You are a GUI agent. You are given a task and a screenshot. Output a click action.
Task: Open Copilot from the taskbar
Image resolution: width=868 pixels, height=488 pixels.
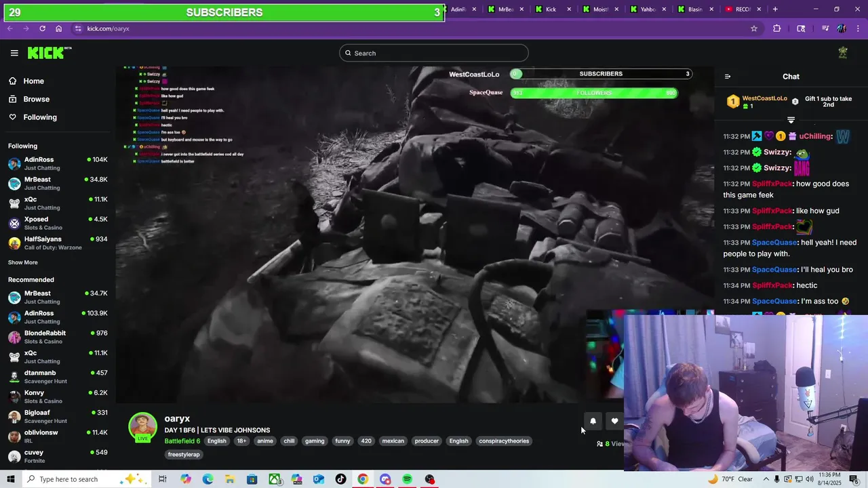[186, 479]
